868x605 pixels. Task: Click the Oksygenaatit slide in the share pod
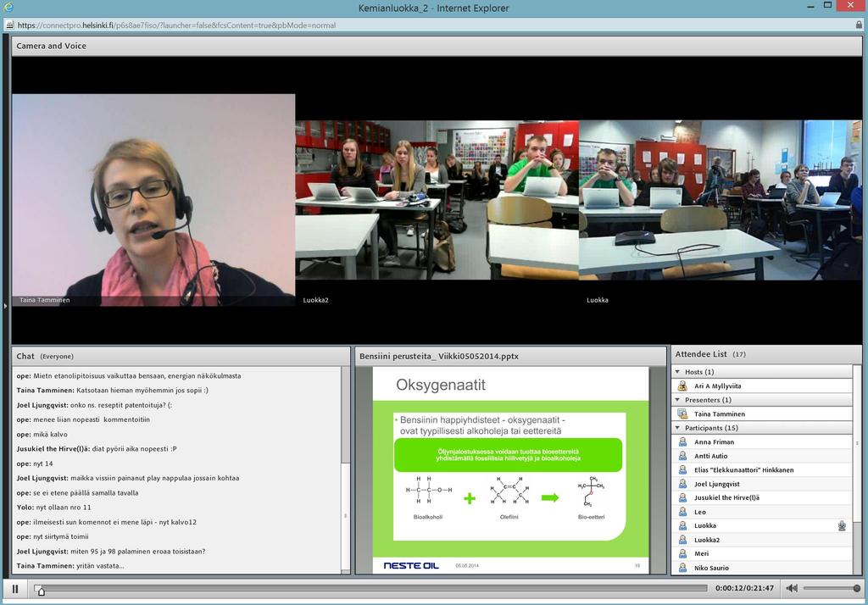pos(510,470)
